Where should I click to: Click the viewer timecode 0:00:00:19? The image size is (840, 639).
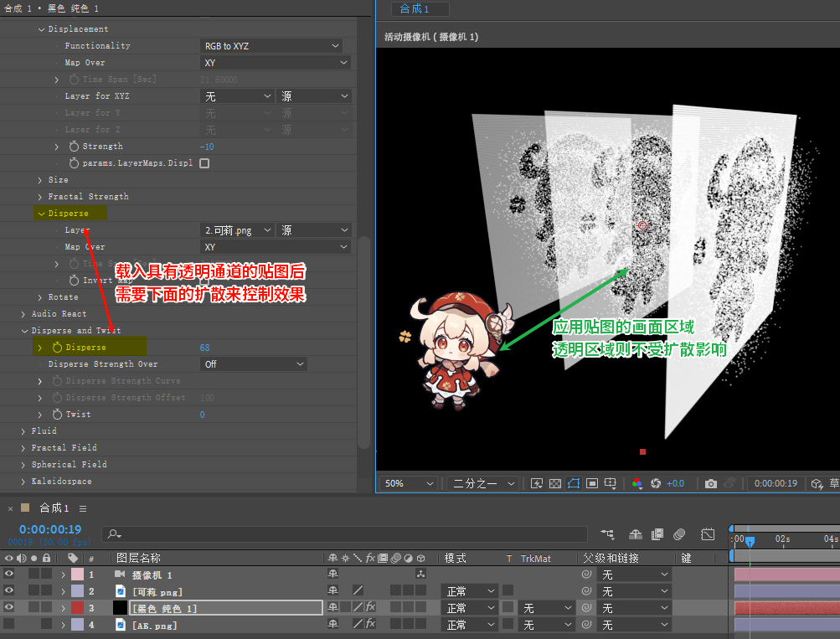pyautogui.click(x=776, y=484)
